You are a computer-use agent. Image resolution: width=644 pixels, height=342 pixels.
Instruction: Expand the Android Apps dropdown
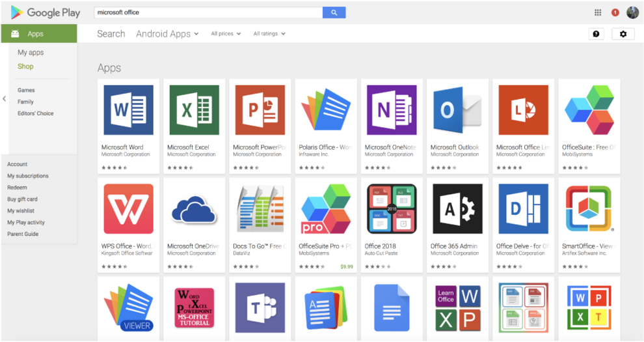tap(167, 34)
